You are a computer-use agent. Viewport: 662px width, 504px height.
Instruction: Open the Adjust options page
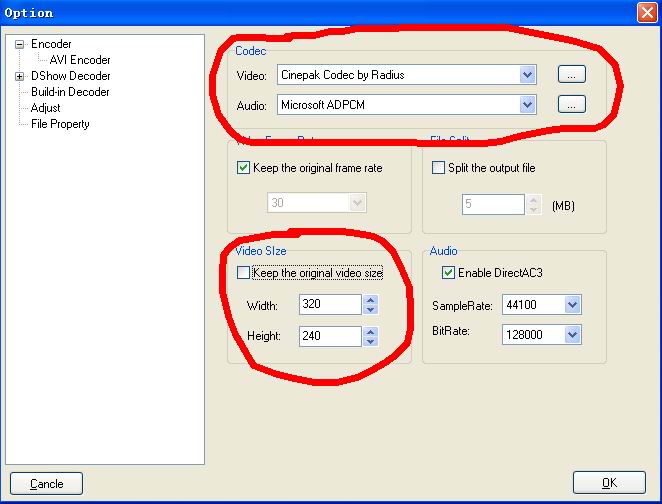pyautogui.click(x=46, y=108)
